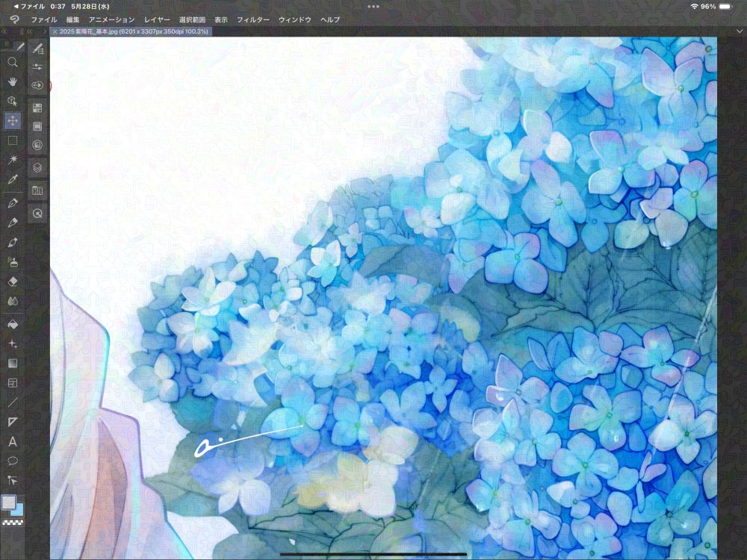Tap ファイル back-to-app link in status bar

point(29,6)
